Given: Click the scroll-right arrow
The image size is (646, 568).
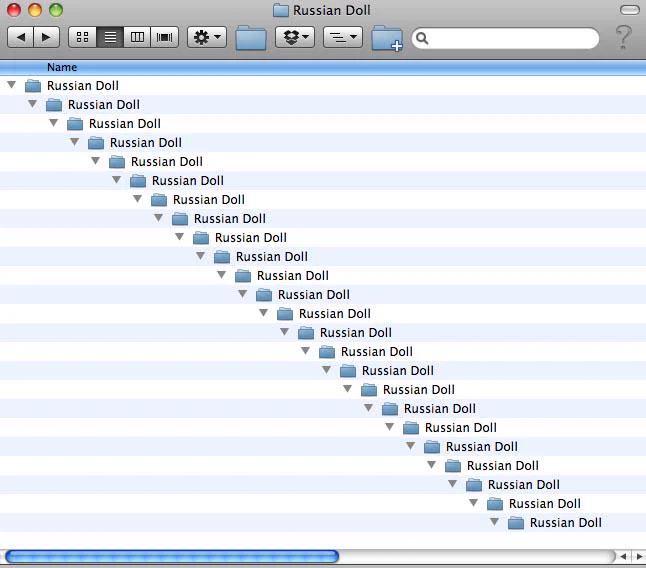Looking at the screenshot, I should point(639,557).
